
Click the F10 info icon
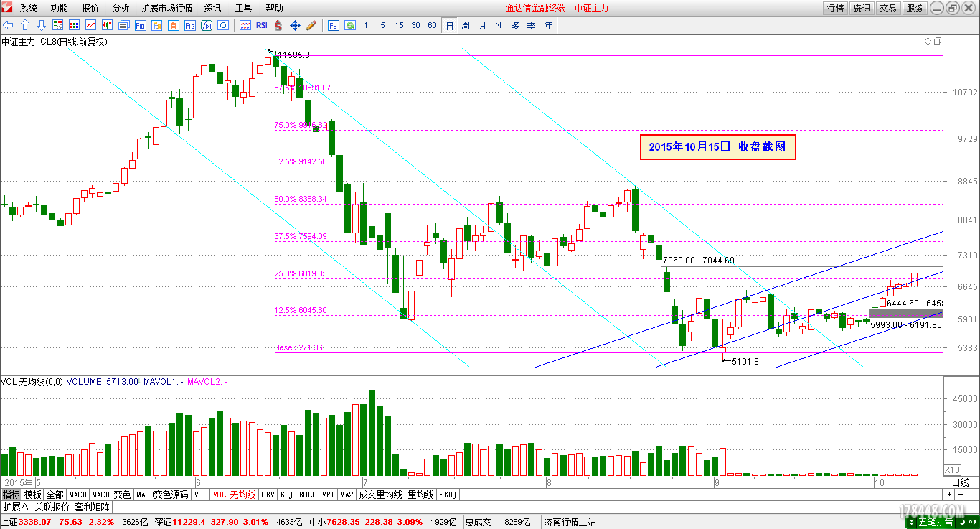point(140,25)
